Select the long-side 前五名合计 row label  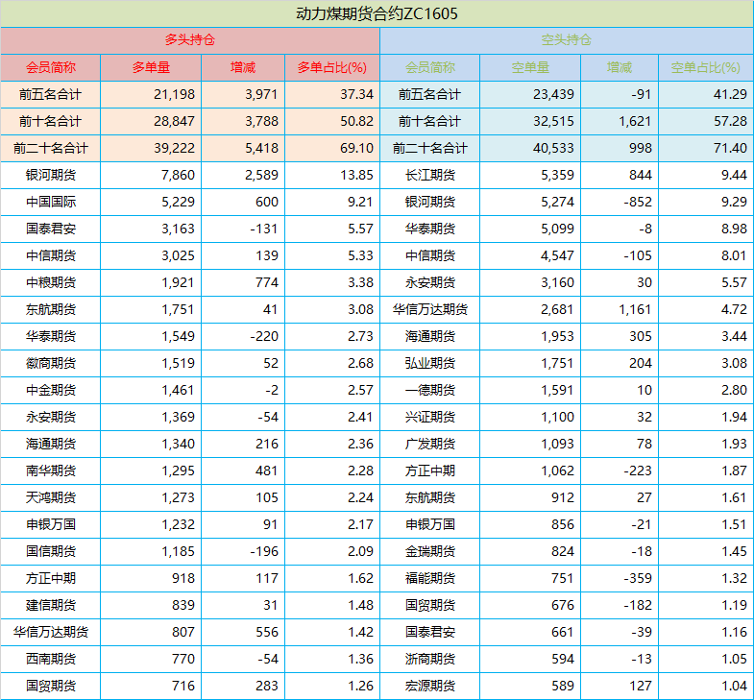(x=51, y=94)
